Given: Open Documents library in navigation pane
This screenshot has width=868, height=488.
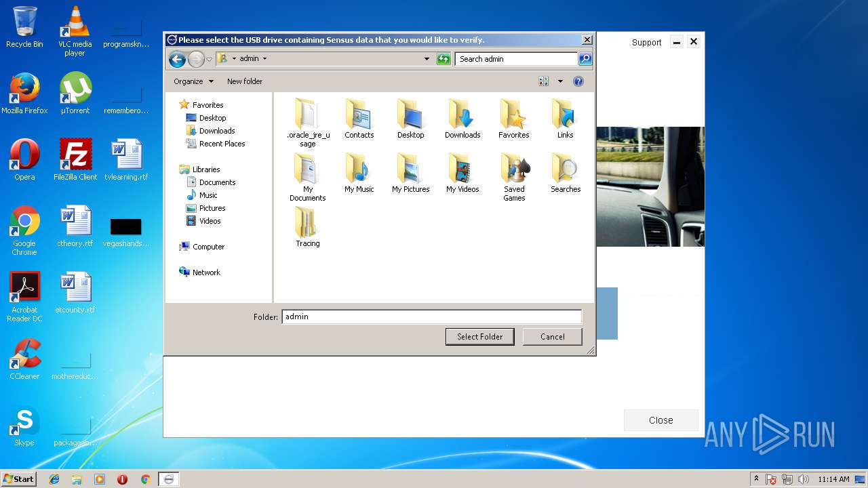Looking at the screenshot, I should (x=211, y=182).
